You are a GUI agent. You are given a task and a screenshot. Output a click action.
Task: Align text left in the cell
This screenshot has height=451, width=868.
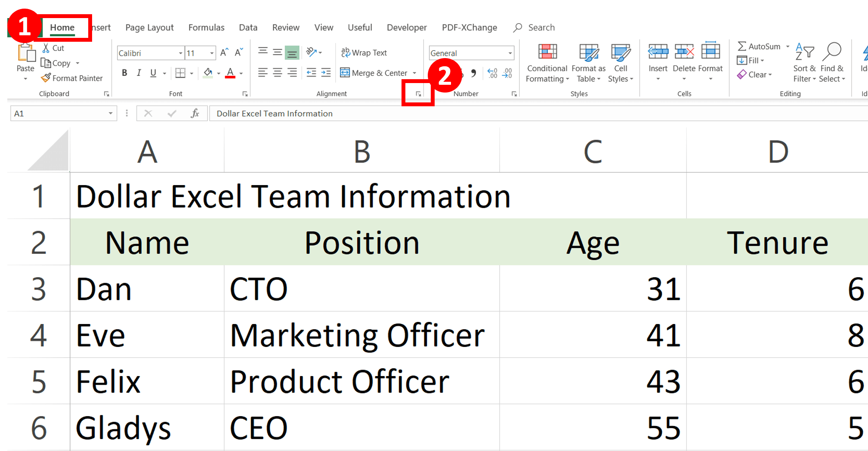(x=263, y=73)
